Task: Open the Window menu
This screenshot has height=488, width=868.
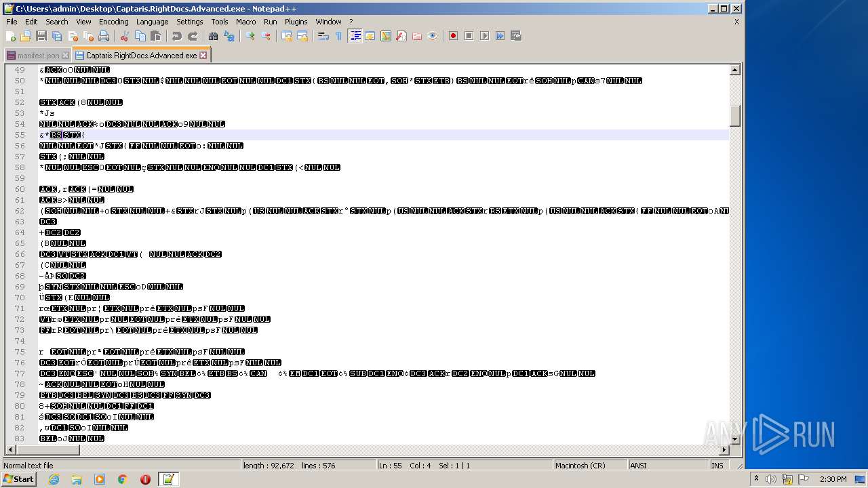Action: point(328,22)
